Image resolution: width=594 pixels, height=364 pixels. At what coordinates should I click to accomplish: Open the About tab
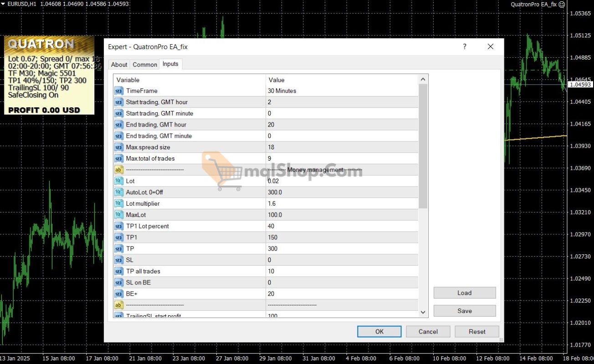coord(119,64)
